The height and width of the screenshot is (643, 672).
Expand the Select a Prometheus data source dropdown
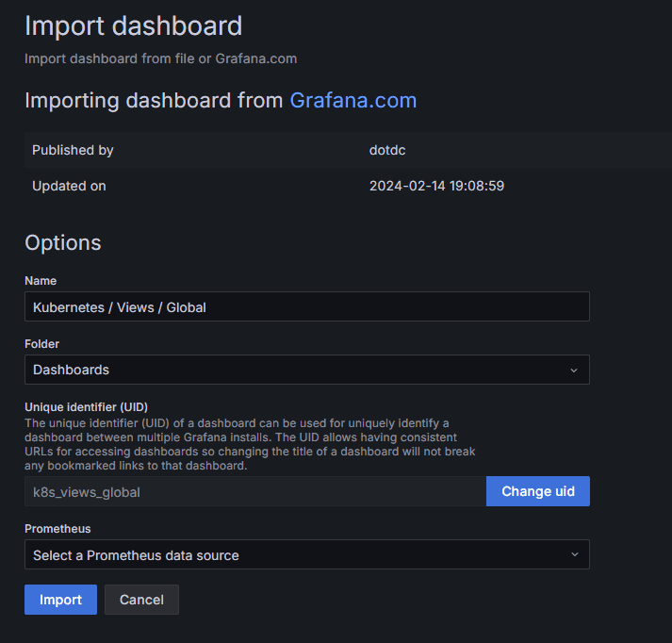[x=297, y=554]
